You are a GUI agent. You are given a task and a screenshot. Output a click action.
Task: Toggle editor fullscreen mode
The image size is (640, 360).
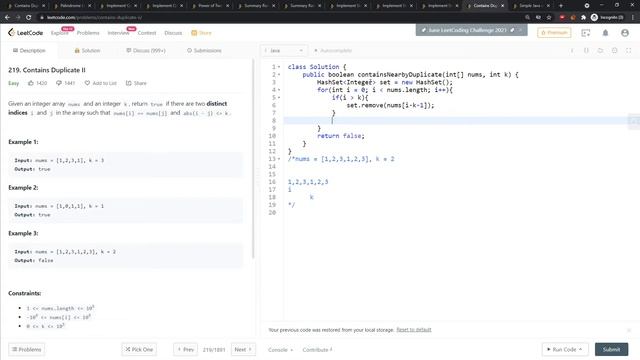(629, 51)
